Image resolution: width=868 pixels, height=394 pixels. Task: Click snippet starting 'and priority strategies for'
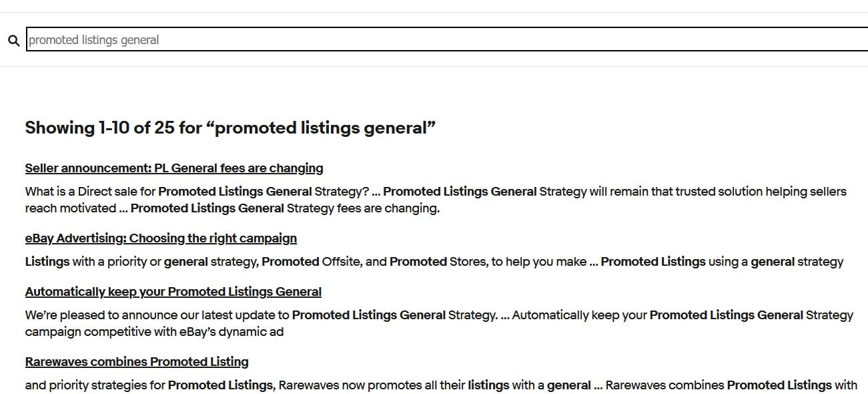95,385
